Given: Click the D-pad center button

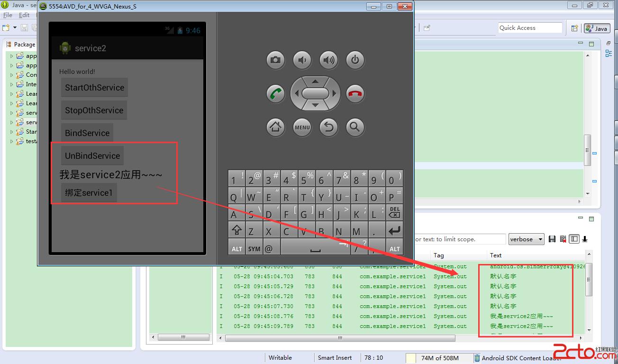Looking at the screenshot, I should point(315,93).
